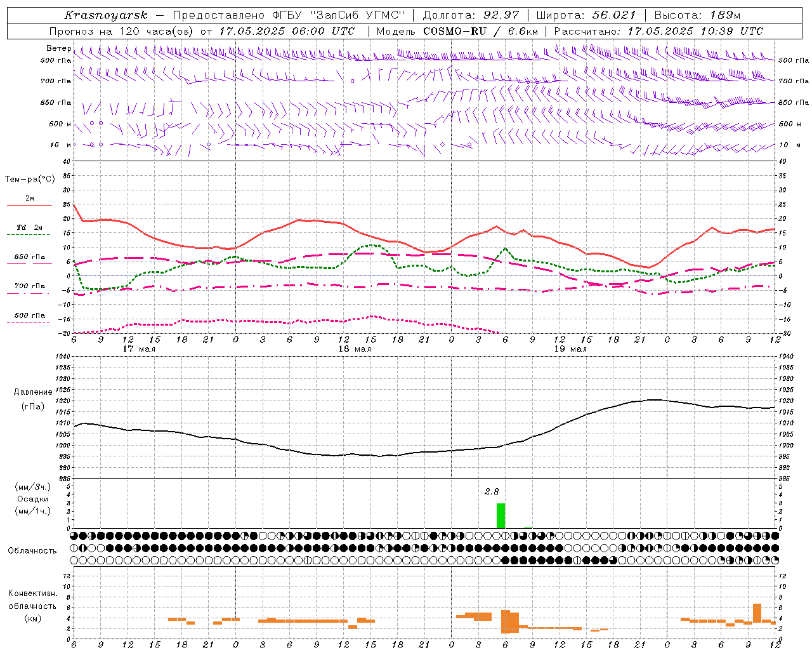This screenshot has height=650, width=812.
Task: Click 'Прогноз на 120 часа(ов)' forecast header
Action: coord(122,31)
